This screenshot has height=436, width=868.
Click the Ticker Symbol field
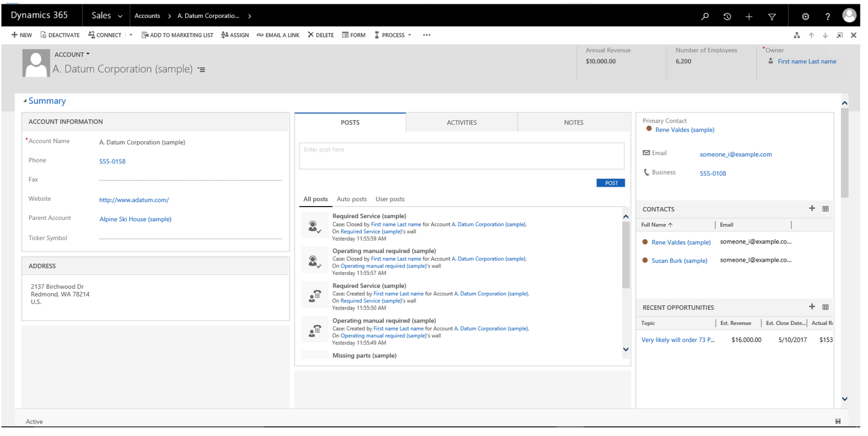pyautogui.click(x=190, y=238)
